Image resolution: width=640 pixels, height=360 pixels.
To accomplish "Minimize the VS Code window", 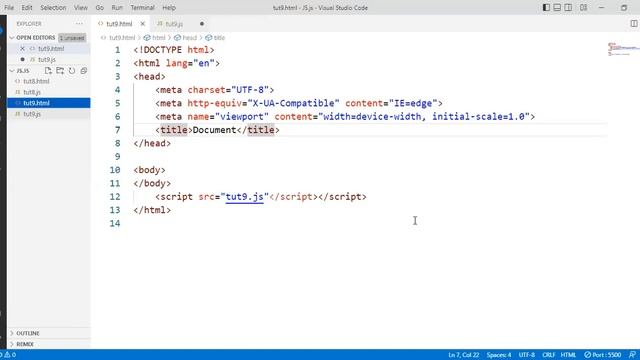I will click(x=601, y=7).
